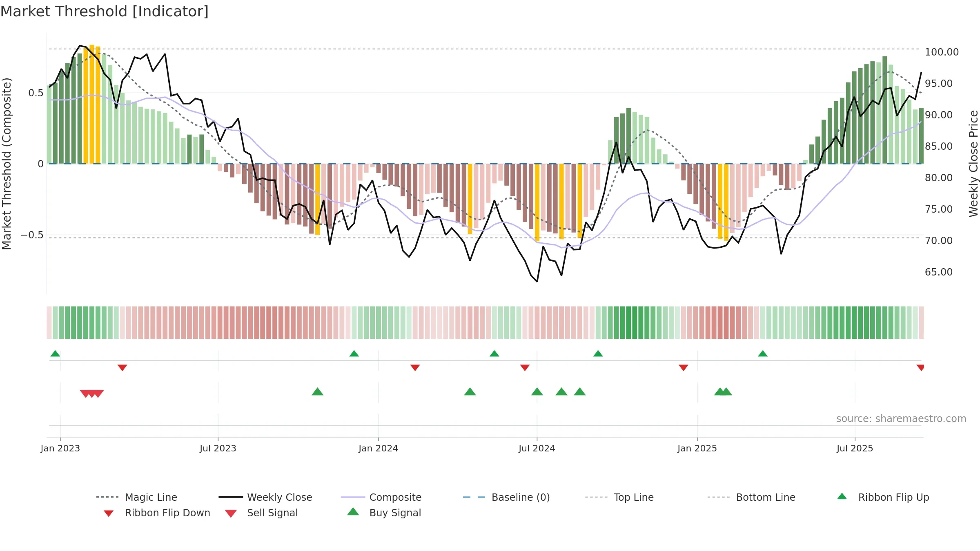Toggle the Magic Line legend entry
The width and height of the screenshot is (980, 551).
point(137,497)
